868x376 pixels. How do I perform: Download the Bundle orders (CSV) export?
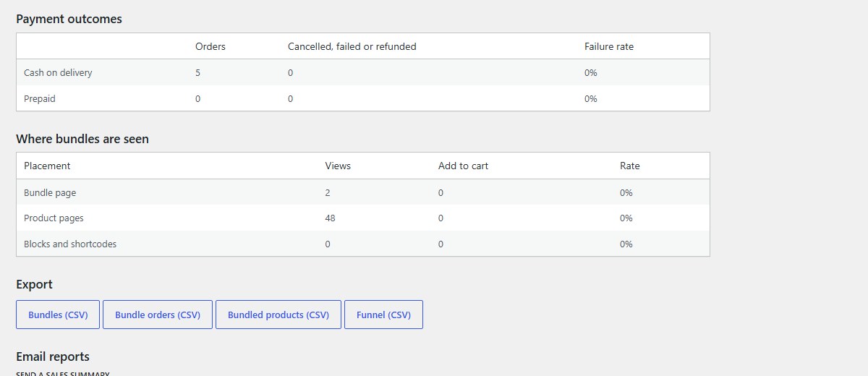[158, 315]
